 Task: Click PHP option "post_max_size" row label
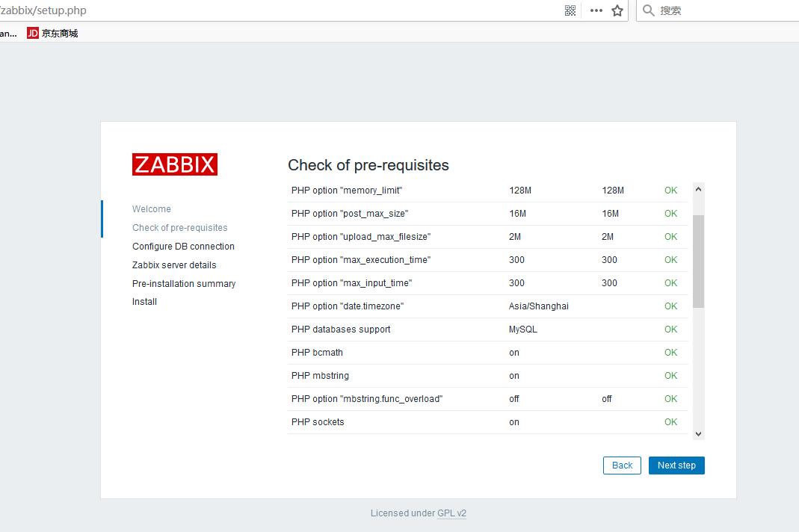point(350,214)
